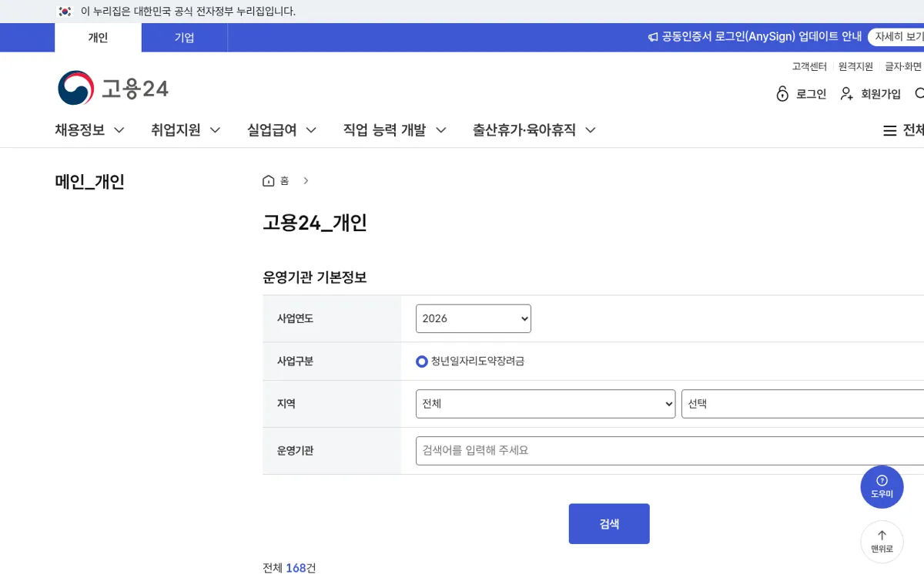Expand the 출산휴가·육아휴직 menu

(534, 130)
